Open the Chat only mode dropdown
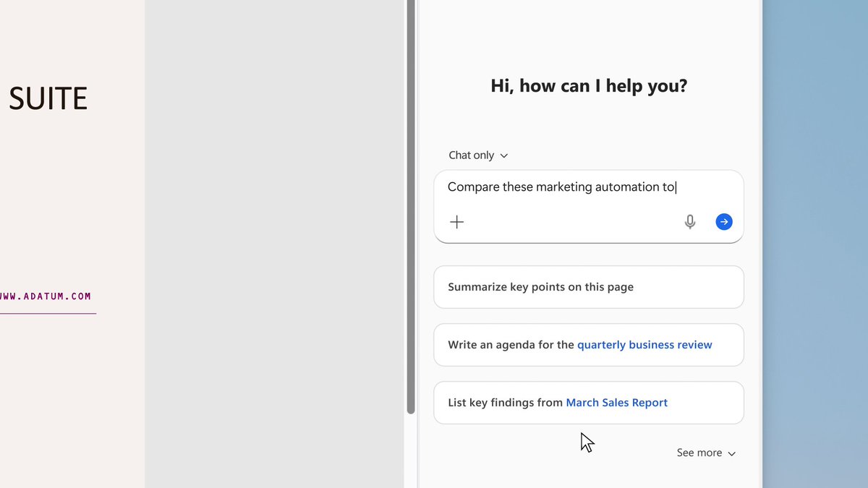This screenshot has height=488, width=868. point(478,155)
